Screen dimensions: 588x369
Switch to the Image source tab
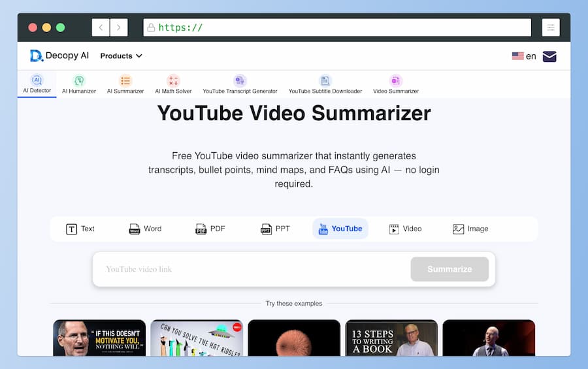[470, 229]
